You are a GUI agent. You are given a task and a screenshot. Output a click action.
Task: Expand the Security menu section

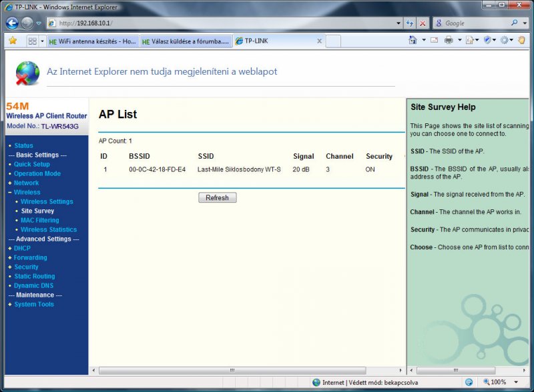26,267
